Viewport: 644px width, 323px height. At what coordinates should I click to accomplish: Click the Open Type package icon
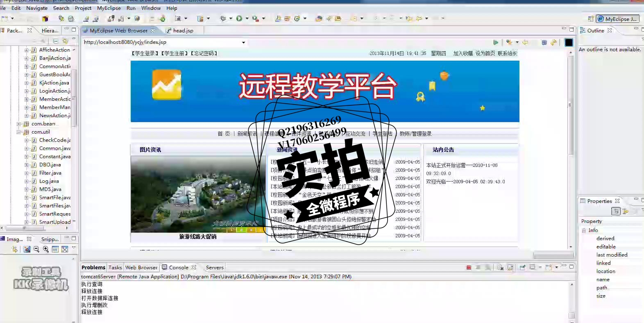point(319,18)
